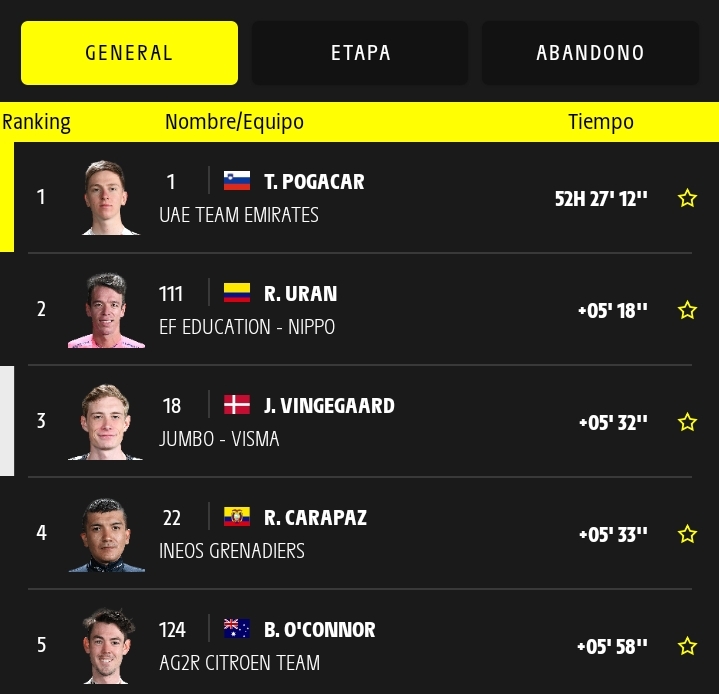Favorite T. Pogacar with star icon
Screen dimensions: 719x694
click(687, 198)
